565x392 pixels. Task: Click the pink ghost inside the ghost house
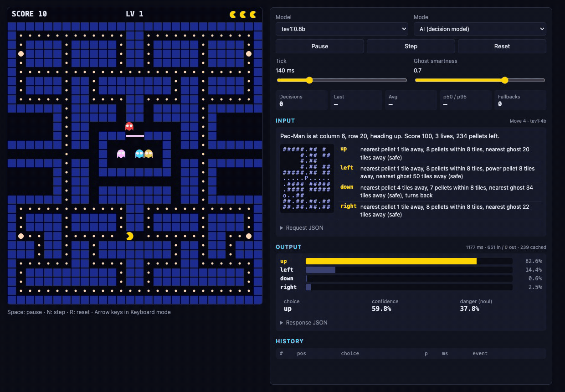pos(121,154)
